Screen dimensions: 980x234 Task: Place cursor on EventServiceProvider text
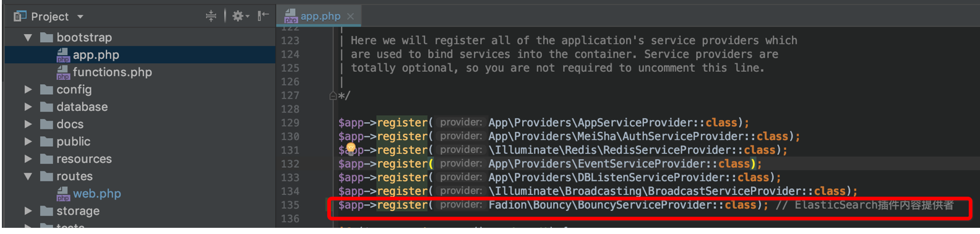pos(641,164)
